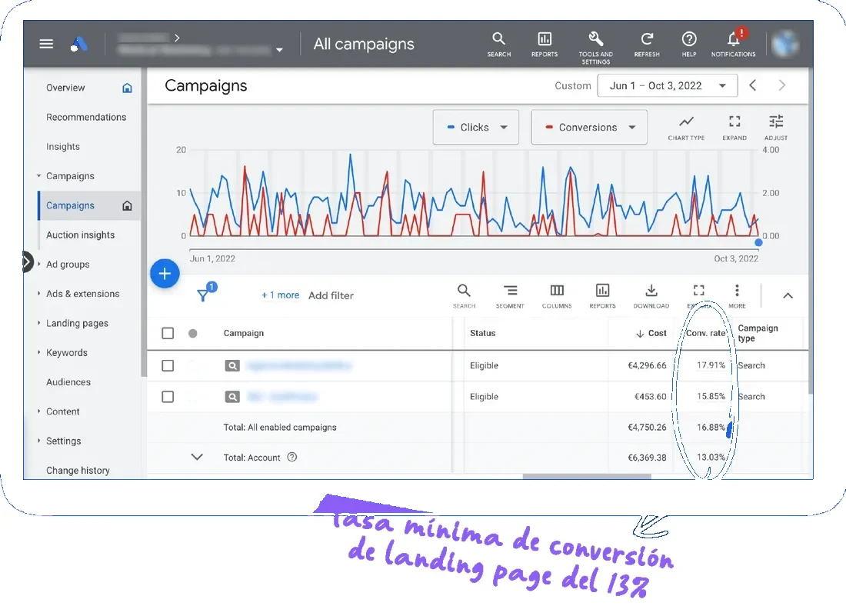Expand Ad groups in sidebar
The image size is (846, 616).
[x=39, y=265]
